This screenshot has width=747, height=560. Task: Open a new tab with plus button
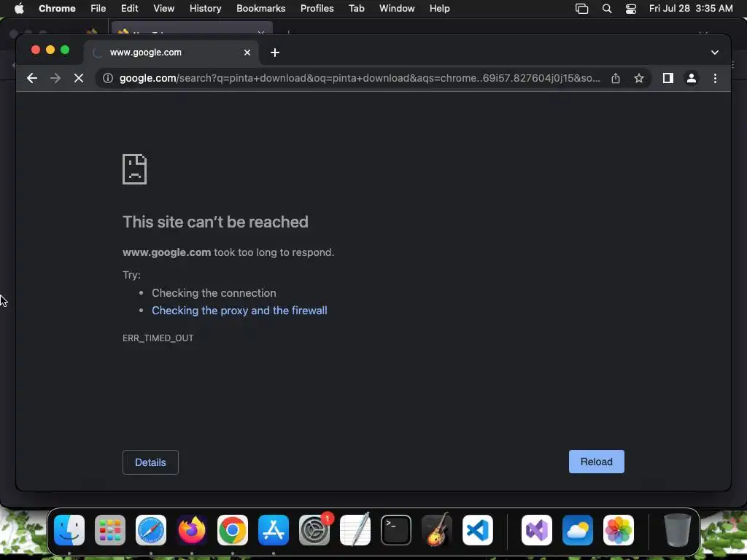coord(275,52)
